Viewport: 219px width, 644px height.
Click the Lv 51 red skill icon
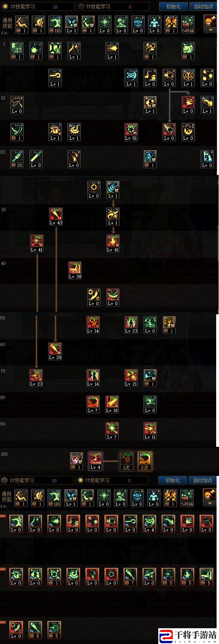[x=131, y=132]
